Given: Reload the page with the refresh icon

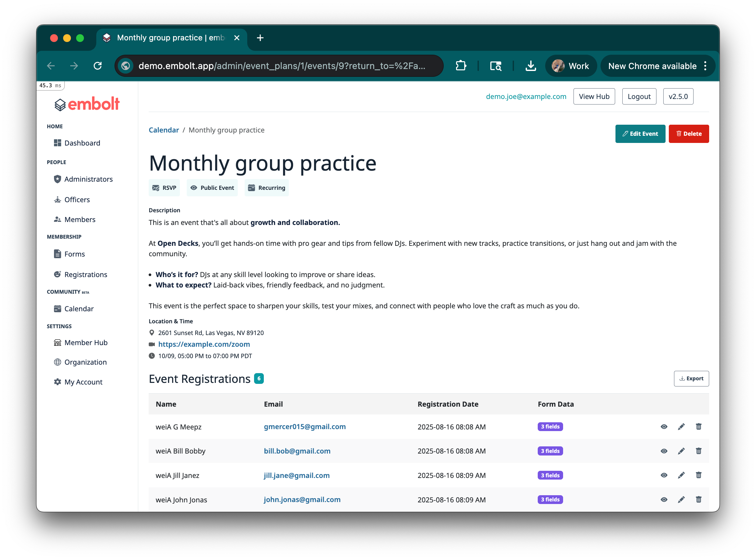Looking at the screenshot, I should point(98,66).
